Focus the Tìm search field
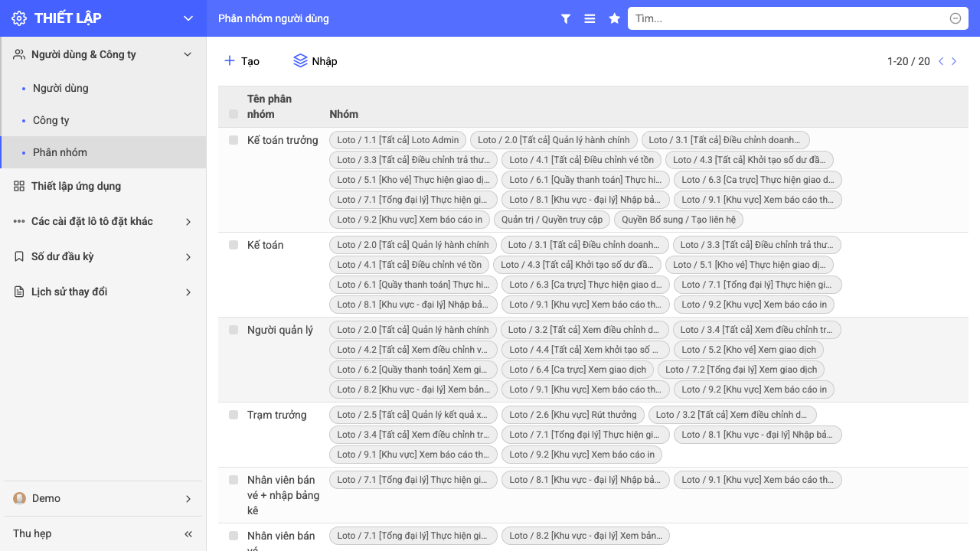The image size is (980, 551). click(790, 18)
